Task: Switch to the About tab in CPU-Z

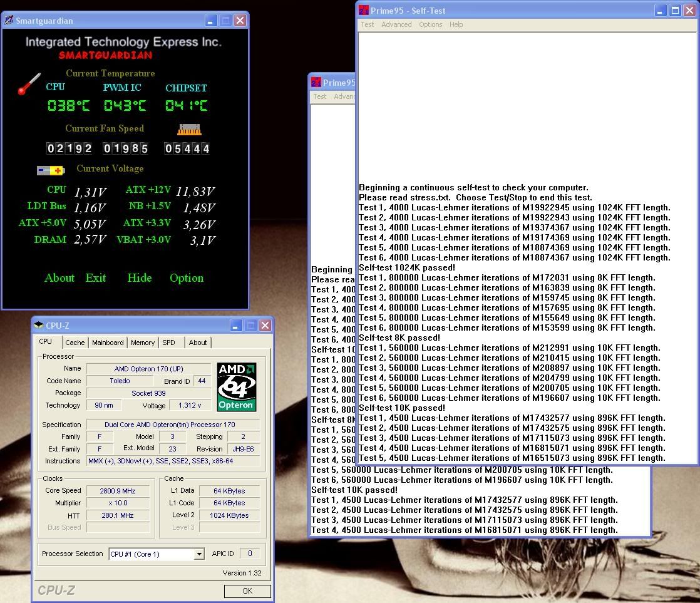Action: click(198, 343)
